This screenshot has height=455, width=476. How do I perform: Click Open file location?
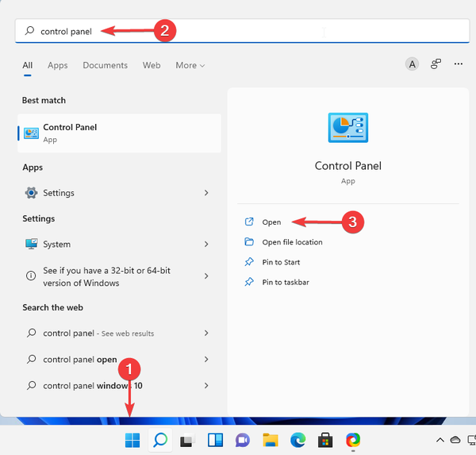[x=292, y=242]
